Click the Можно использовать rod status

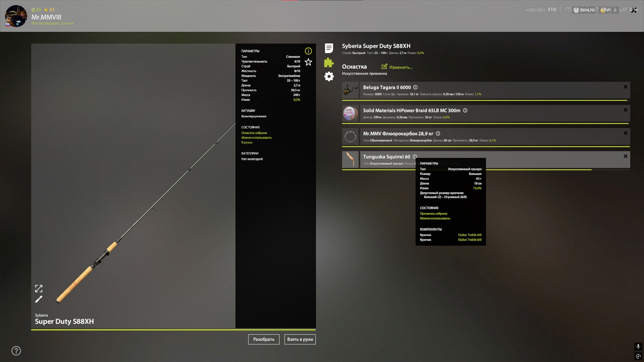point(256,138)
